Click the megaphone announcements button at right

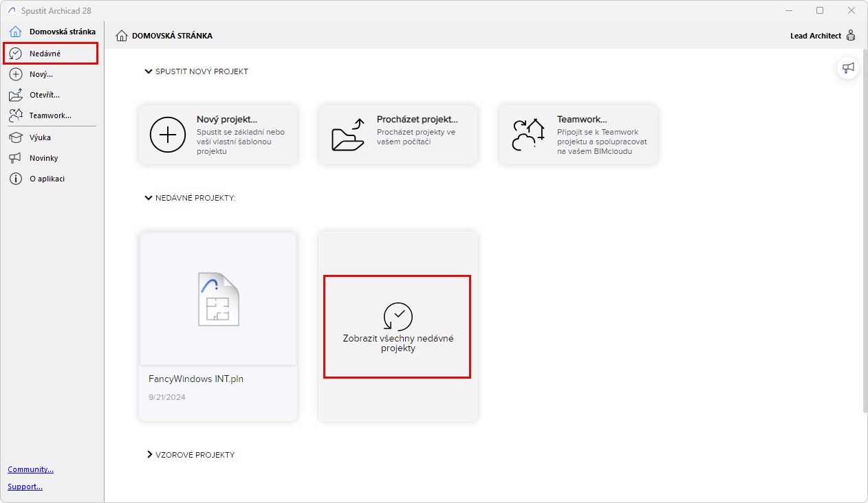[848, 67]
